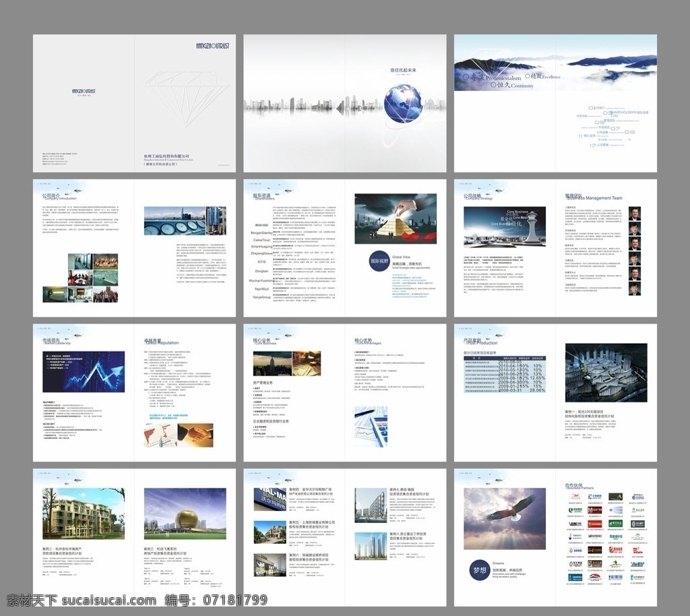Select the WuchanYuantong shareholder name
The width and height of the screenshot is (690, 616).
(x=262, y=280)
